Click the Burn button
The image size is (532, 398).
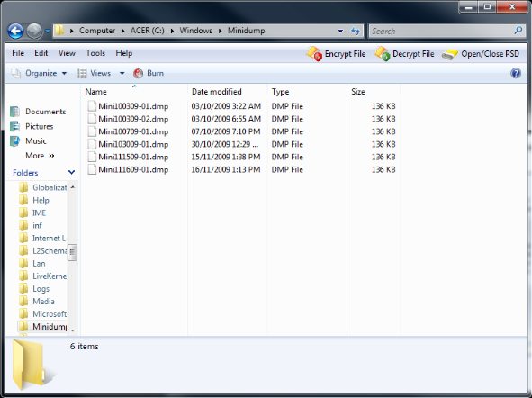coord(149,73)
